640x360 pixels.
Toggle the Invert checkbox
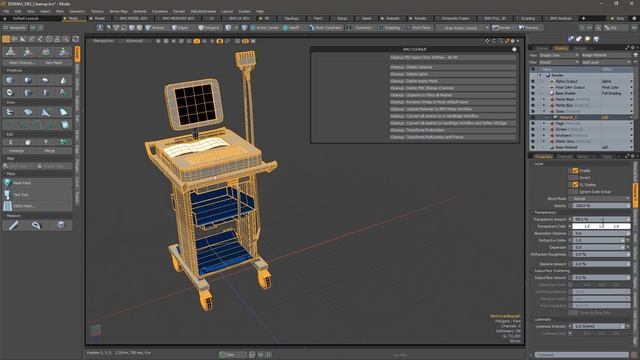(x=575, y=178)
